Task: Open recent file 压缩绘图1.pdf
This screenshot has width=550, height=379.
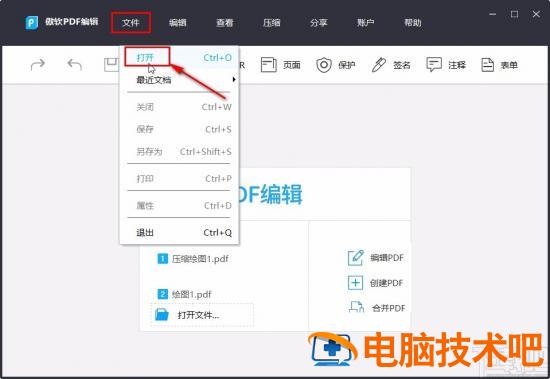Action: pyautogui.click(x=193, y=259)
